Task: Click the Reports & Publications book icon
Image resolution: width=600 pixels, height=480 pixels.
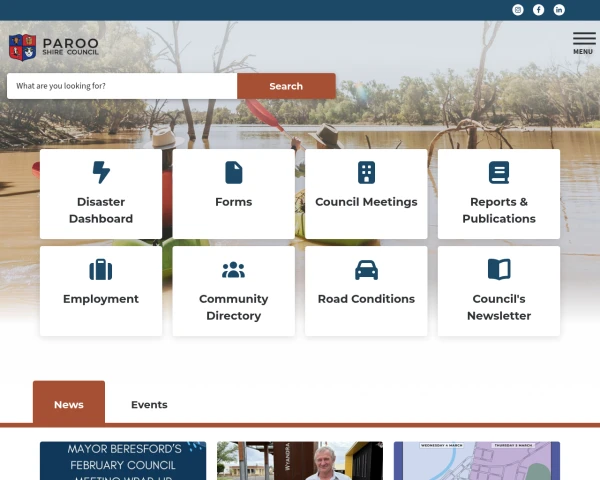Action: [499, 172]
